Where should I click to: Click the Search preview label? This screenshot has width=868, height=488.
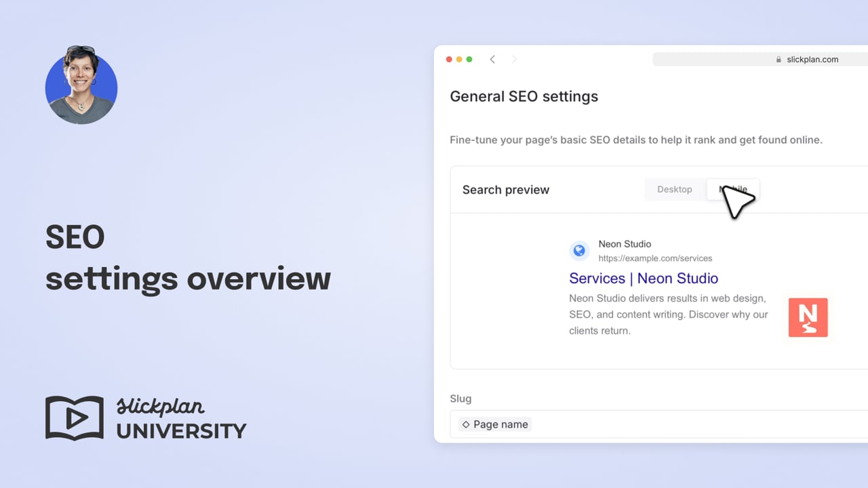pyautogui.click(x=506, y=190)
